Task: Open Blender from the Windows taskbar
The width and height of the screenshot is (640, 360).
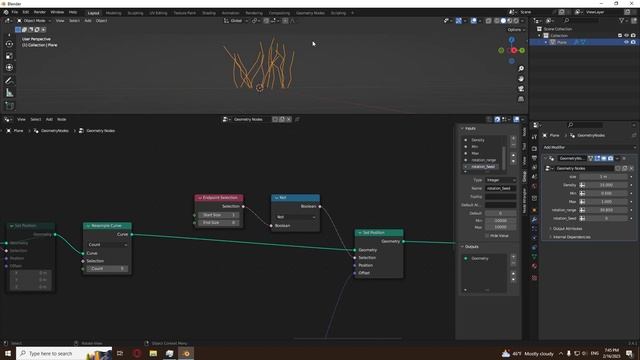Action: click(x=186, y=353)
